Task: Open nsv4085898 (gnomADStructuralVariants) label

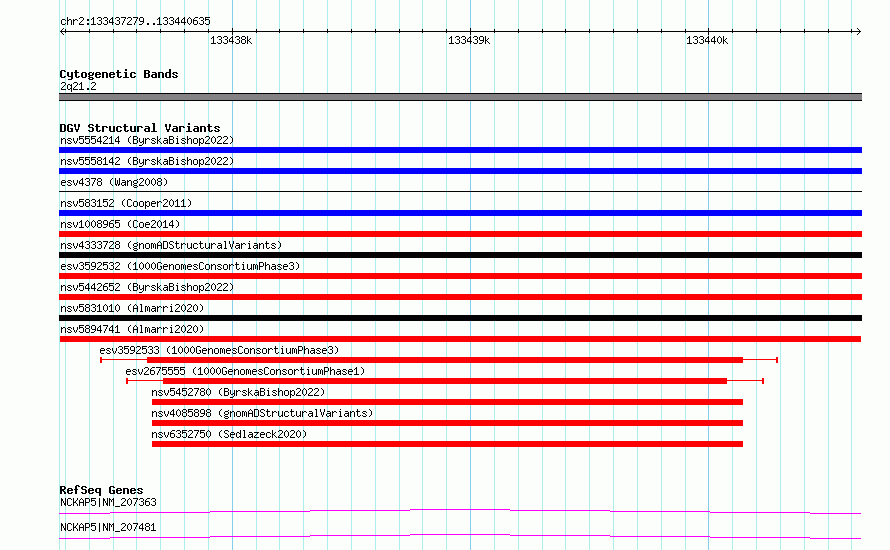Action: pyautogui.click(x=262, y=413)
